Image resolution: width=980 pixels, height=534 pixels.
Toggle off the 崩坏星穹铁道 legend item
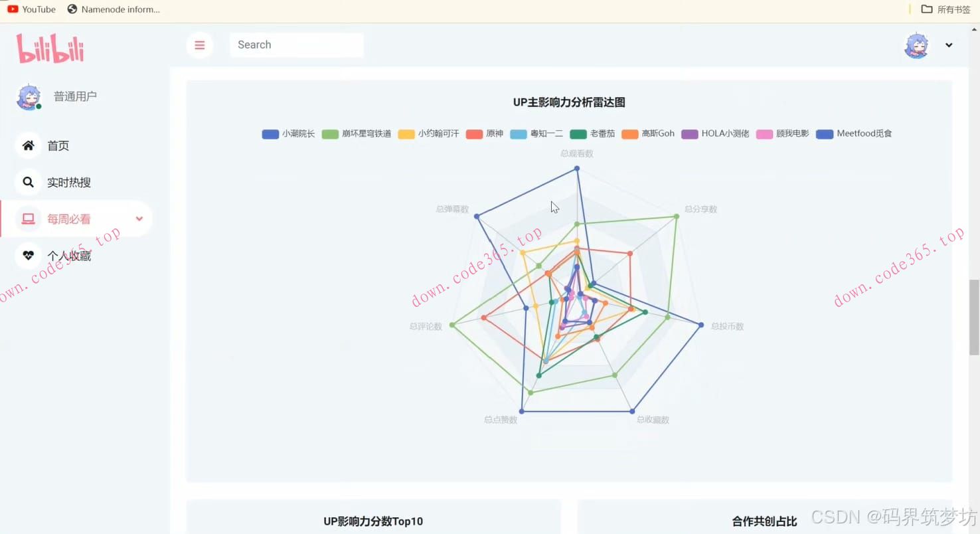coord(357,133)
